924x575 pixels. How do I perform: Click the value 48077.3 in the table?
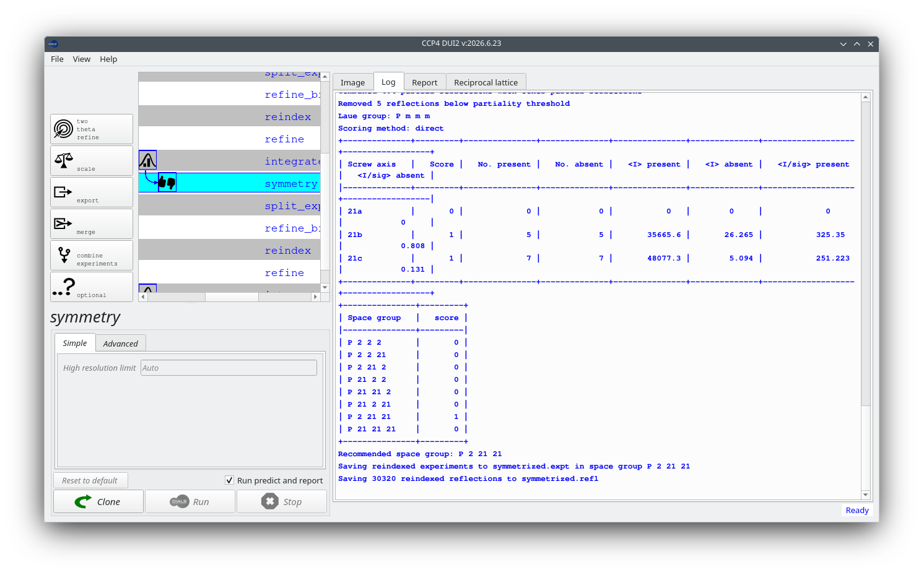[664, 258]
